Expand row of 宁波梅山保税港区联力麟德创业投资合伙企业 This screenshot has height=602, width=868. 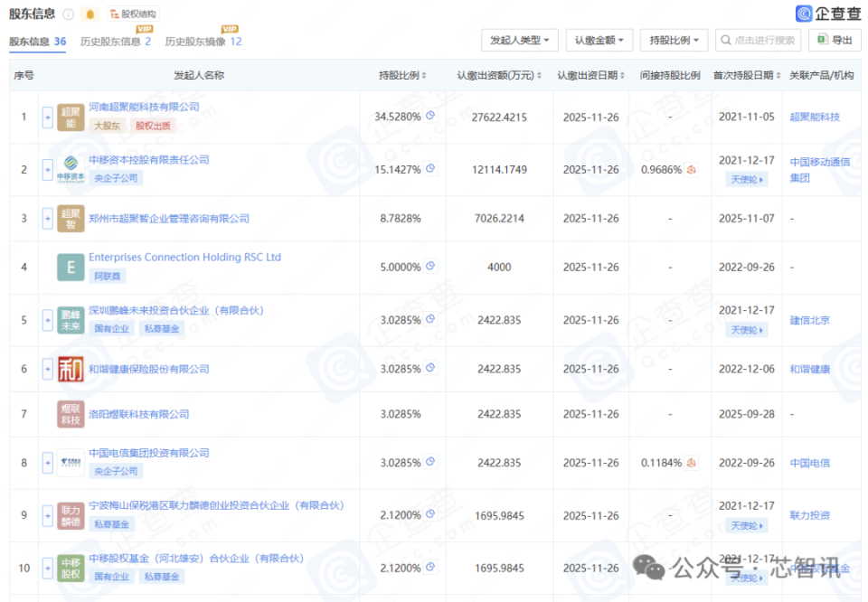(x=48, y=515)
